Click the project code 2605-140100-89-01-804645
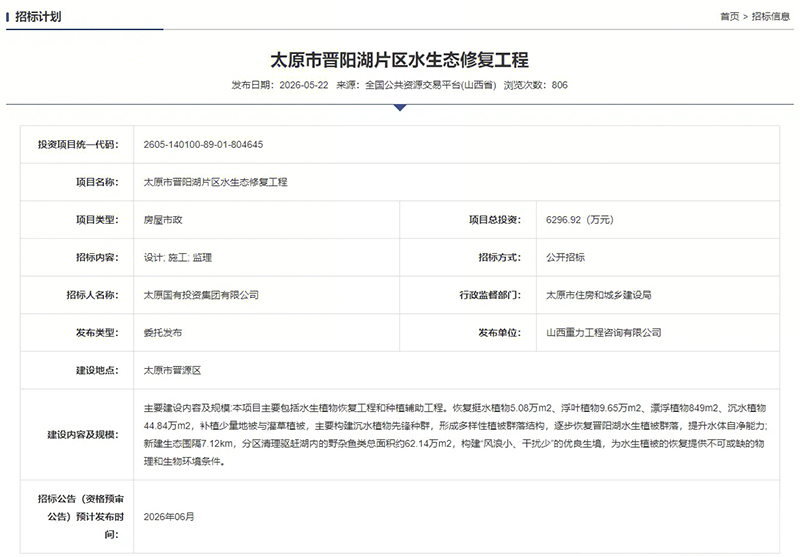 [x=203, y=144]
